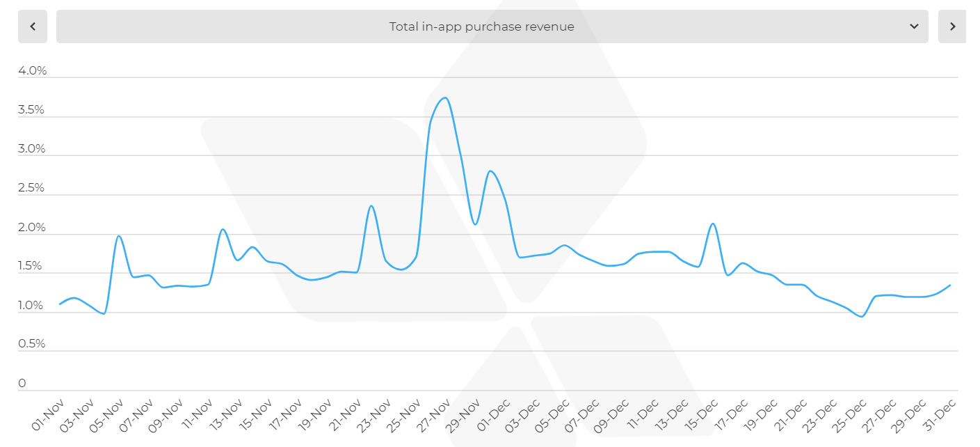The height and width of the screenshot is (447, 980).
Task: Open the Total in-app purchase revenue dropdown
Action: point(481,26)
